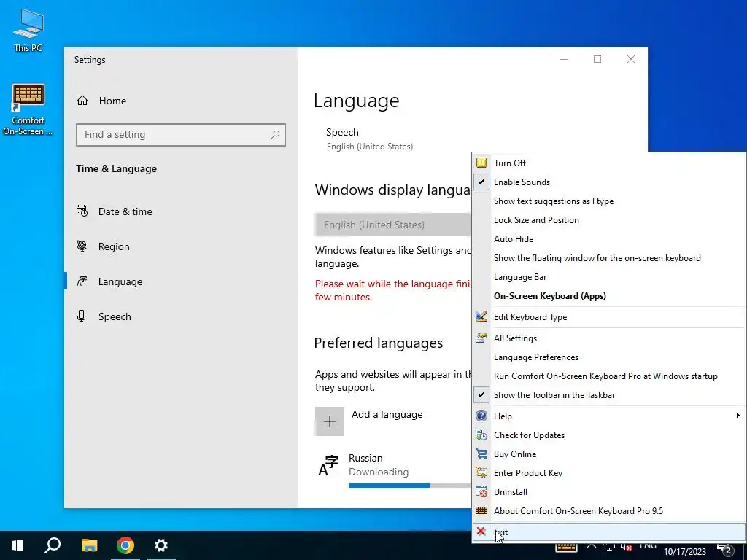Toggle Lock Size and Position option
This screenshot has height=560, width=747.
coord(609,220)
